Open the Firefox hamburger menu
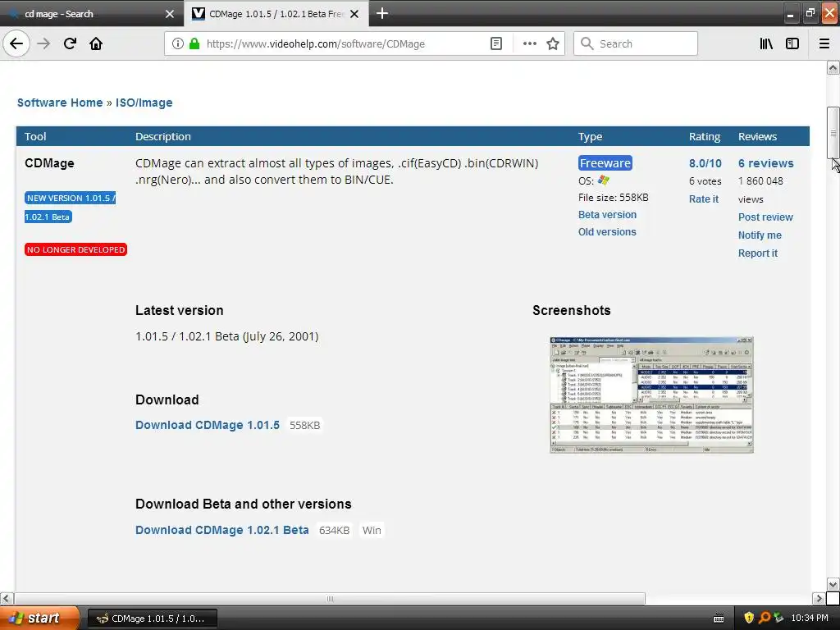This screenshot has width=840, height=630. coord(824,44)
